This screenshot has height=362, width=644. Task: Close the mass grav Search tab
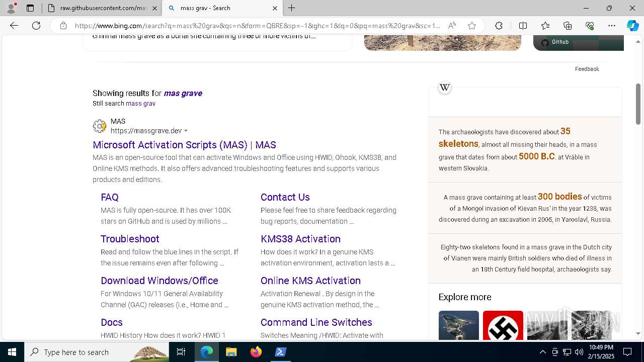click(275, 8)
